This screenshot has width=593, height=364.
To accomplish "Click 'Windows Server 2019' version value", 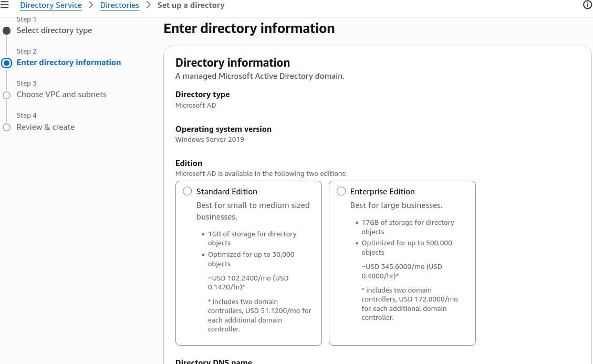I will [x=210, y=139].
